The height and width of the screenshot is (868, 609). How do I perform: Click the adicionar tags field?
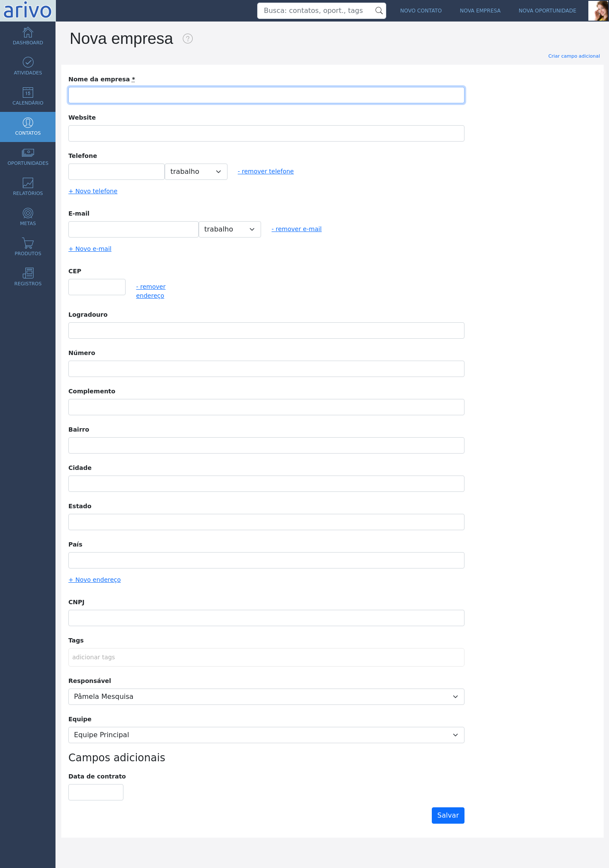[266, 658]
